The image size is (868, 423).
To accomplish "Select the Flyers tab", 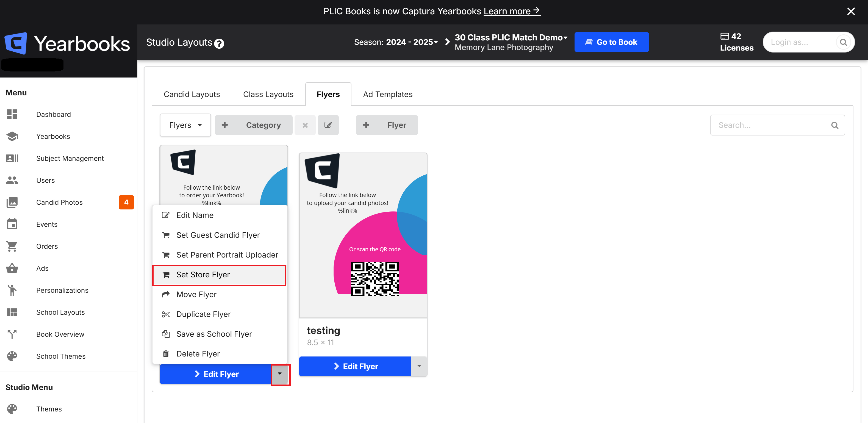I will [328, 94].
